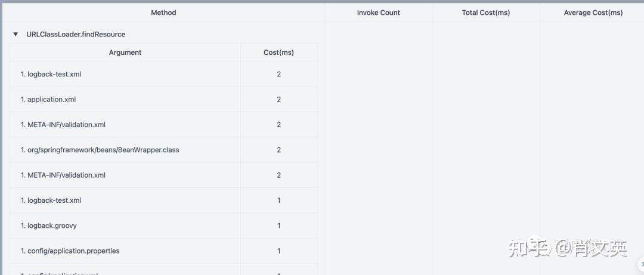The image size is (644, 275).
Task: Collapse the URLClassLoader.findResource row triangle
Action: (16, 35)
